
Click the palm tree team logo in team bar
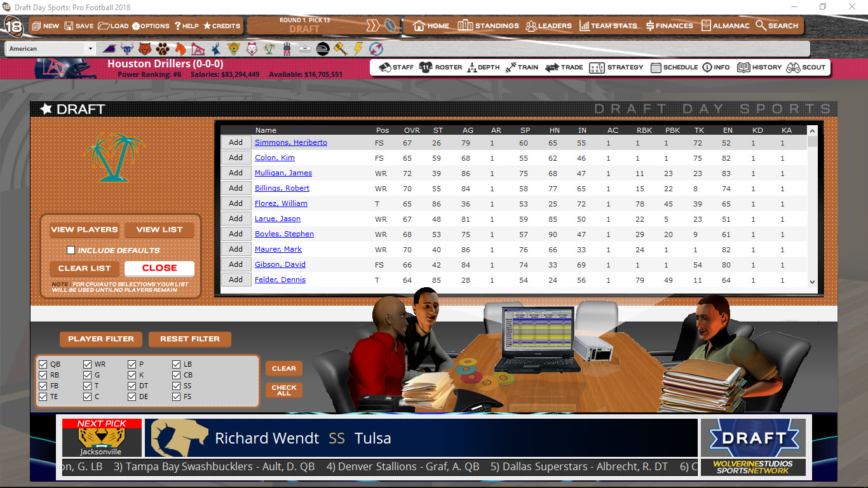click(x=269, y=49)
